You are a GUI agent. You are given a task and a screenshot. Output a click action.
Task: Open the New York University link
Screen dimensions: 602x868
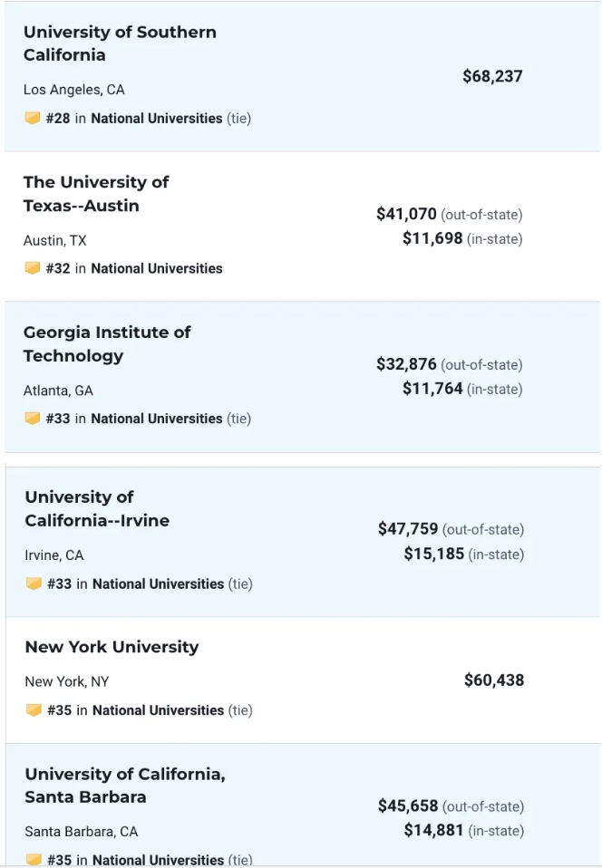coord(112,647)
